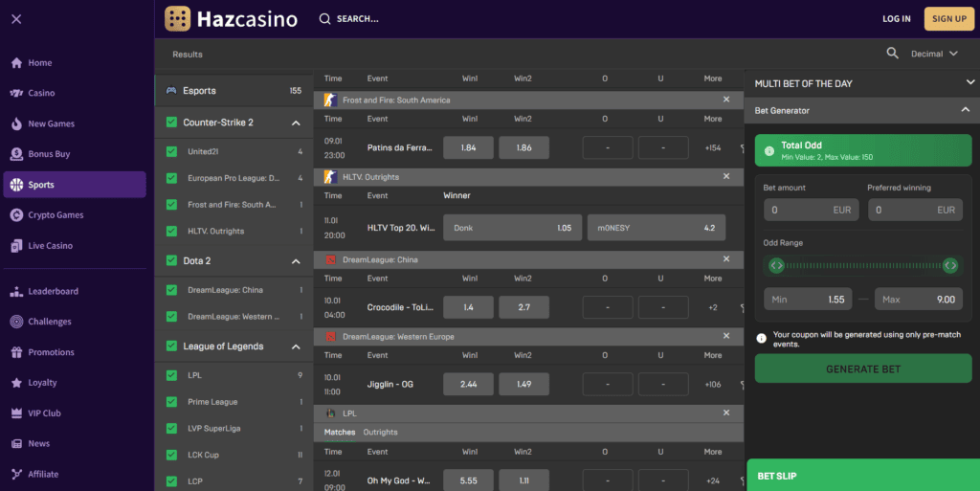Bet on Donk at 1.05
The height and width of the screenshot is (491, 980).
(513, 228)
